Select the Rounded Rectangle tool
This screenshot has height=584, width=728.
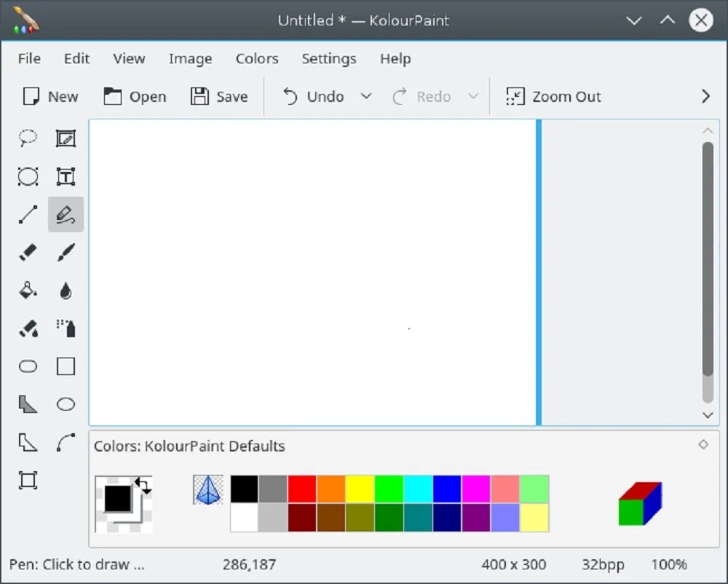(x=28, y=366)
